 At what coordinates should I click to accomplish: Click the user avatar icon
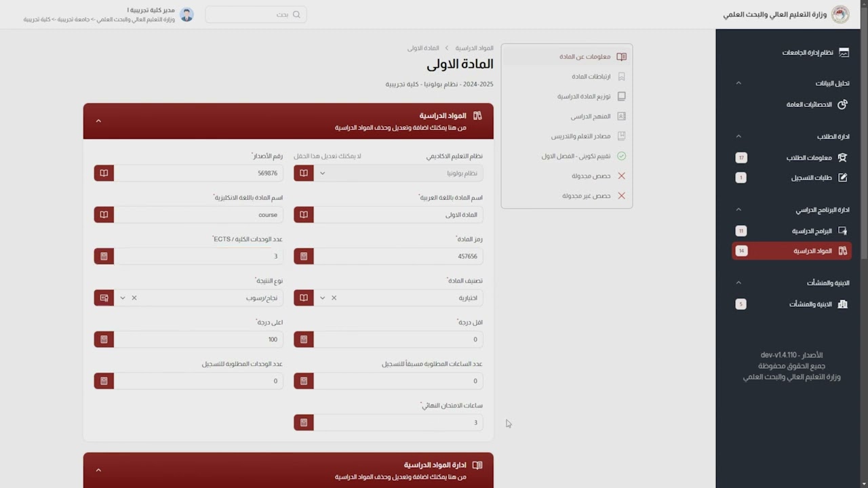point(186,14)
